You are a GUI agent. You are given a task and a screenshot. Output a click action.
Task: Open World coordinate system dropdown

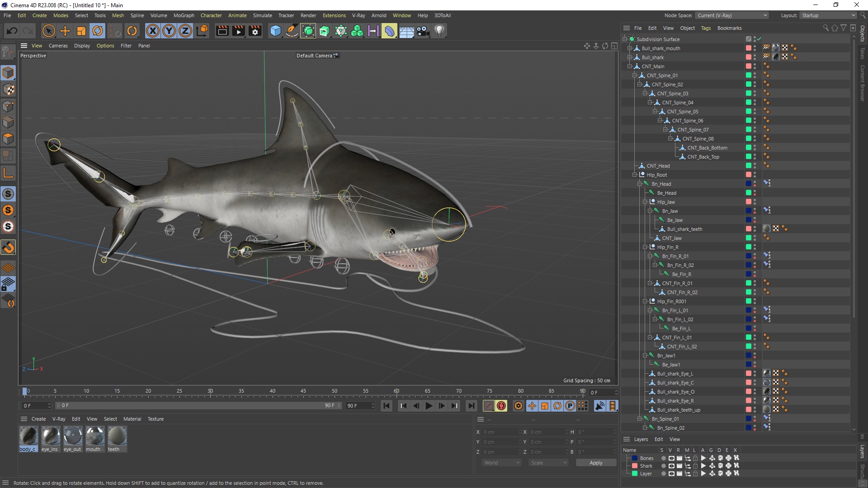tap(501, 463)
